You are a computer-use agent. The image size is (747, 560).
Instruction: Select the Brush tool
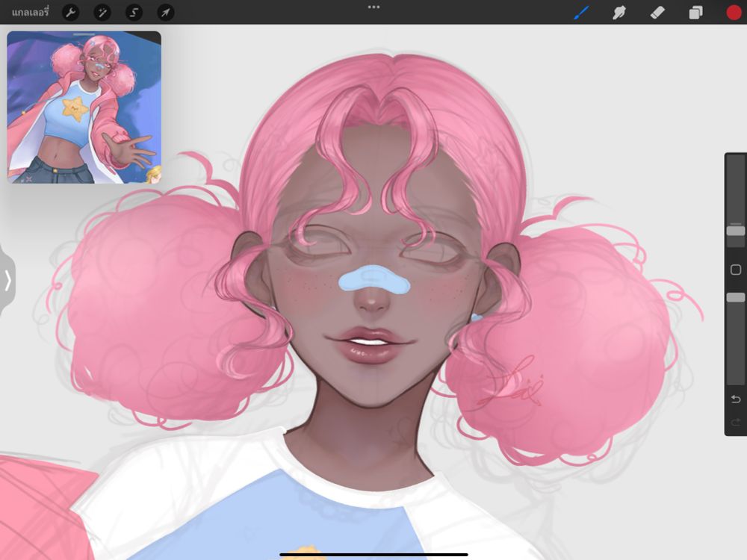coord(581,13)
